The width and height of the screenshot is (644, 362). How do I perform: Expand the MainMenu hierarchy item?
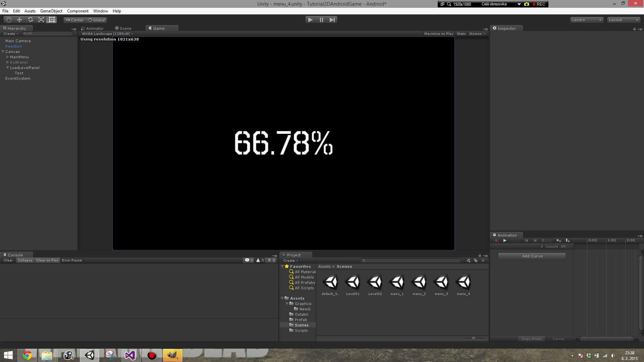[7, 57]
